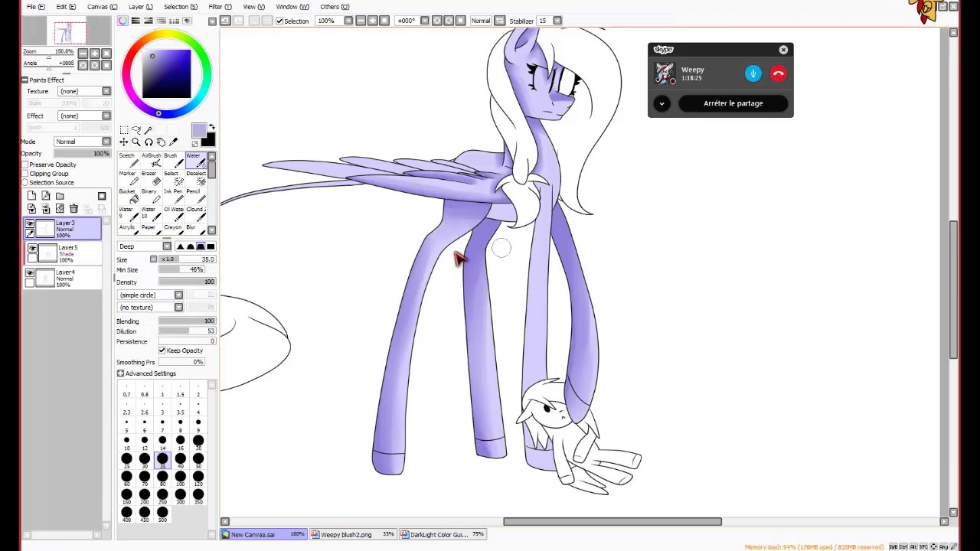Hide Layer5 with eye icon
The height and width of the screenshot is (551, 980).
32,248
